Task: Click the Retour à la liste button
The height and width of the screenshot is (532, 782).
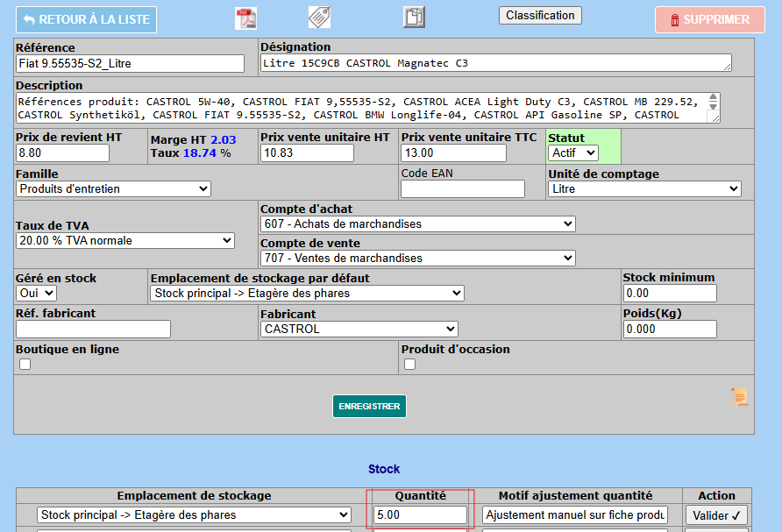Action: [x=86, y=19]
